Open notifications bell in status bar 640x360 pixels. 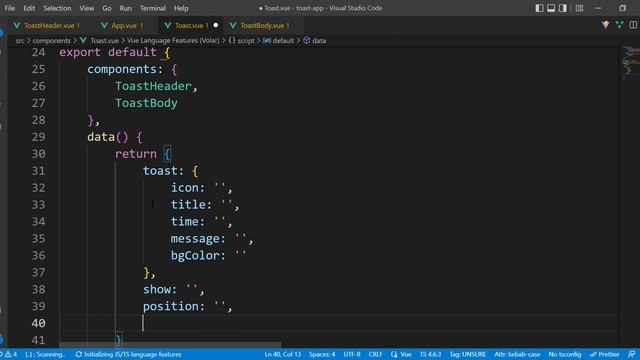click(631, 354)
